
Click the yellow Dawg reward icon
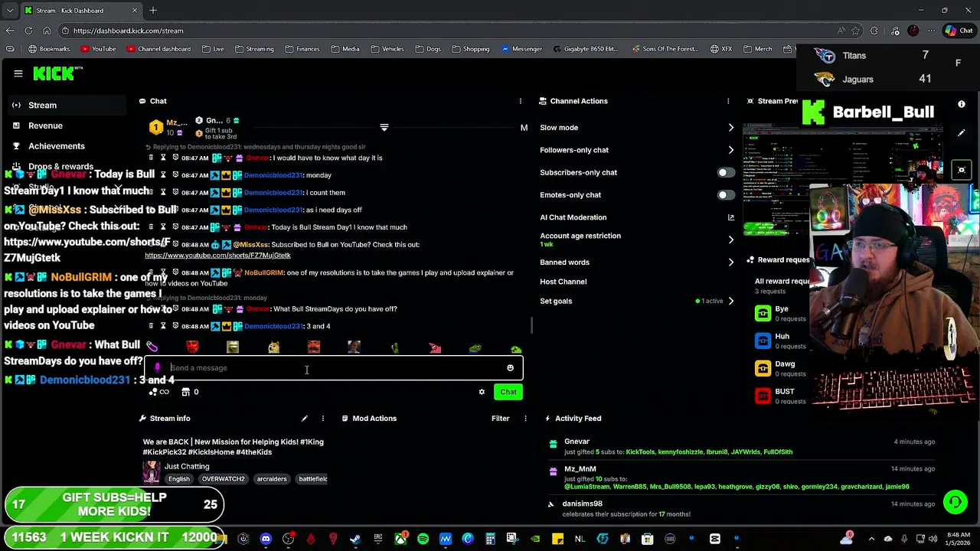pos(763,368)
